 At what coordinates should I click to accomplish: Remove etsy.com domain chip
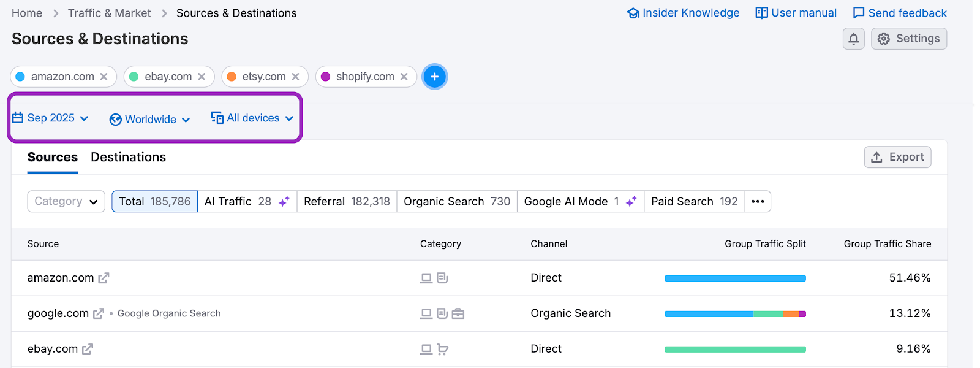pos(295,77)
